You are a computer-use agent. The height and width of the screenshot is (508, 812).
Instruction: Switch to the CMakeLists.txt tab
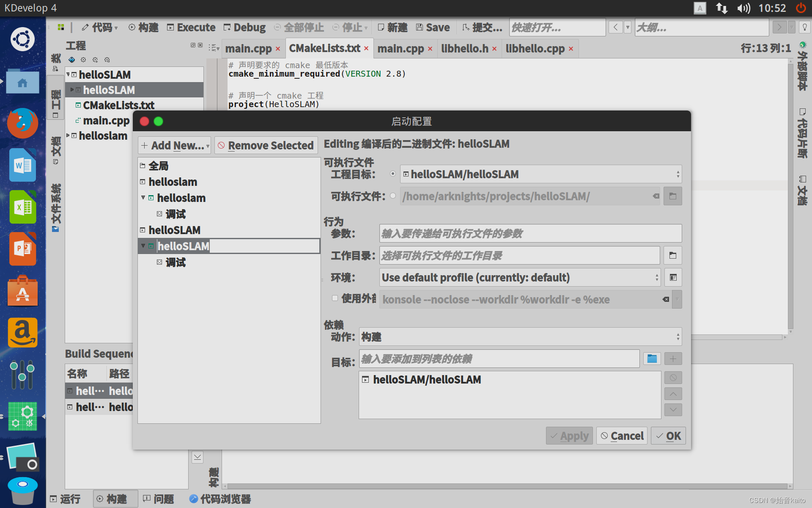pos(325,48)
